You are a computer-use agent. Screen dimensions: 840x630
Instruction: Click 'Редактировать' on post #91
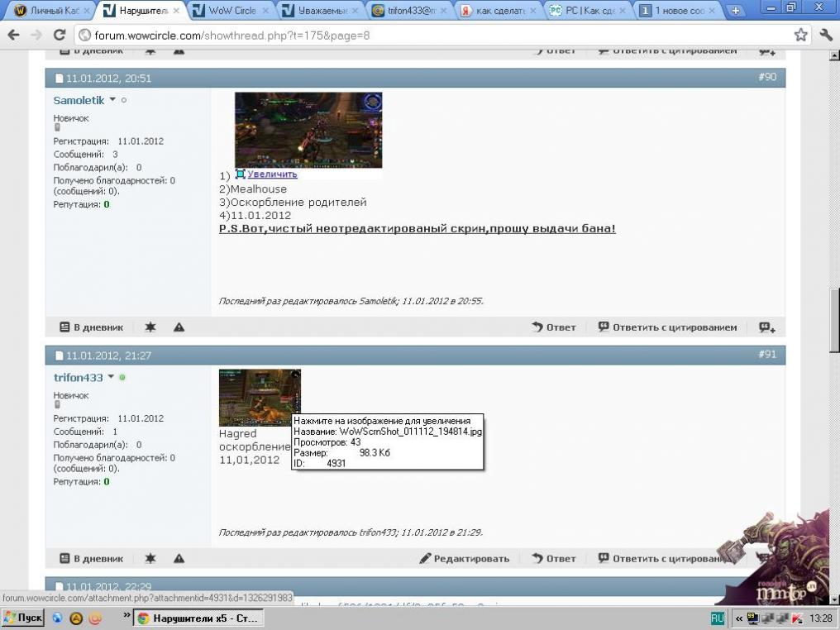tap(465, 559)
